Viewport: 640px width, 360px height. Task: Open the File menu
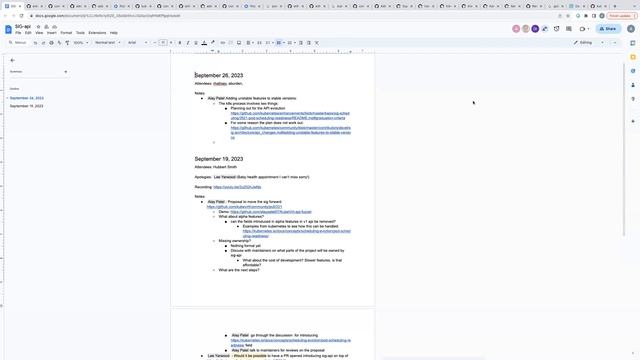click(x=18, y=33)
